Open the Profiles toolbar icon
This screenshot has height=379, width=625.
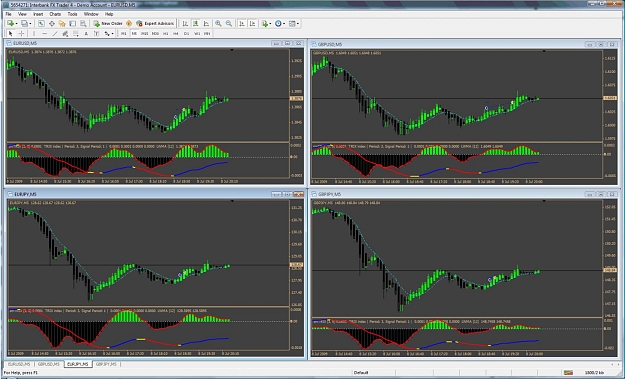click(x=24, y=24)
